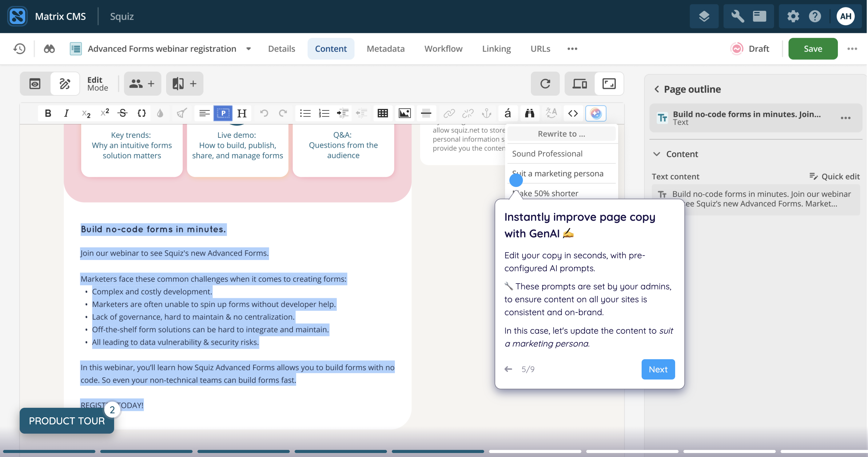This screenshot has width=868, height=457.
Task: Open the layers stack icon in header
Action: (x=704, y=16)
